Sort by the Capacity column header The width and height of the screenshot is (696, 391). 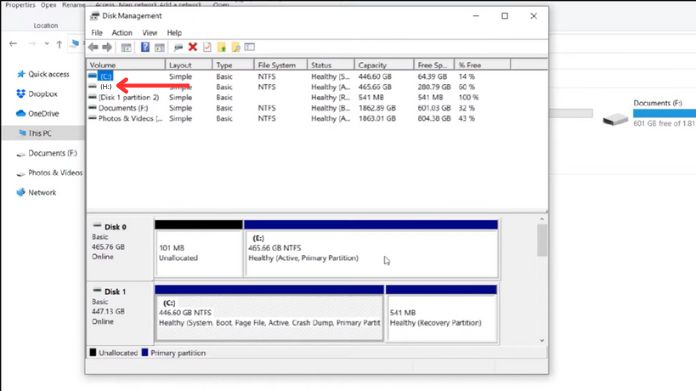click(x=384, y=65)
